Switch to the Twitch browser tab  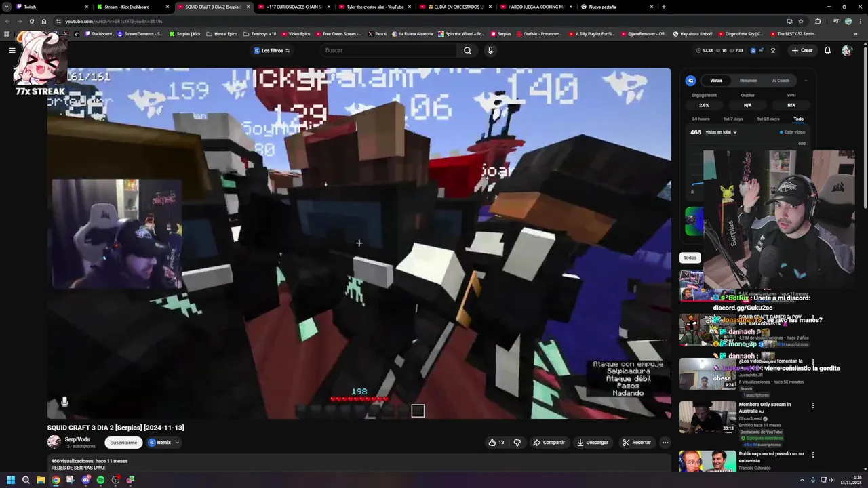tap(51, 7)
